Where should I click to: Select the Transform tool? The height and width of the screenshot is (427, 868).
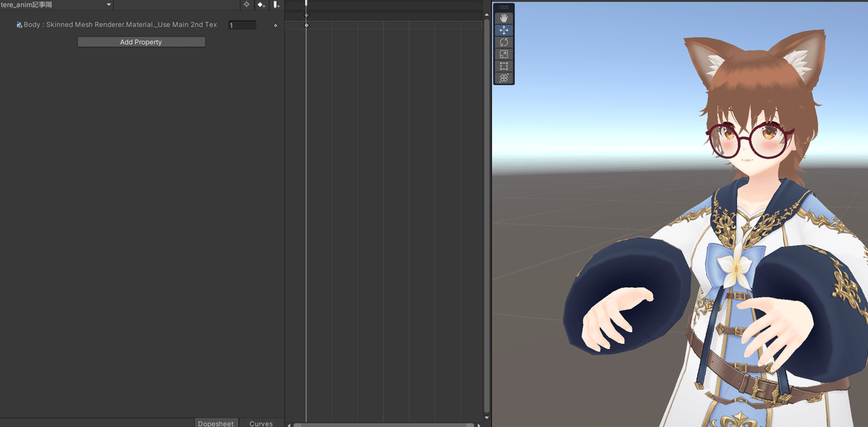(504, 77)
